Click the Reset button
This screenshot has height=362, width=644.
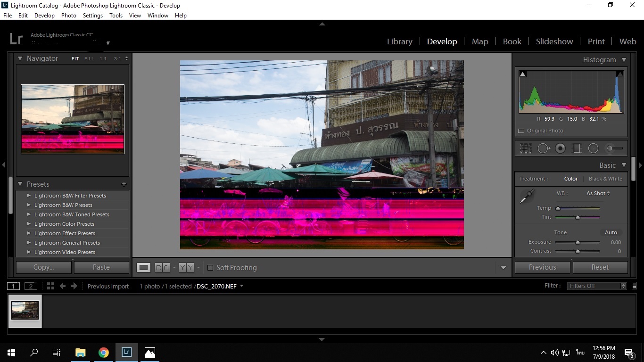click(x=600, y=267)
